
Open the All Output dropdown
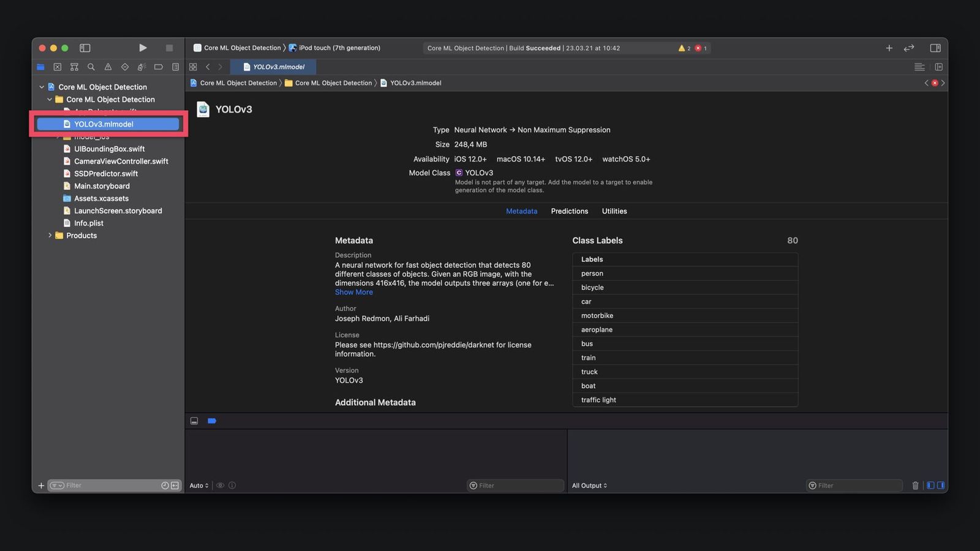click(x=589, y=485)
